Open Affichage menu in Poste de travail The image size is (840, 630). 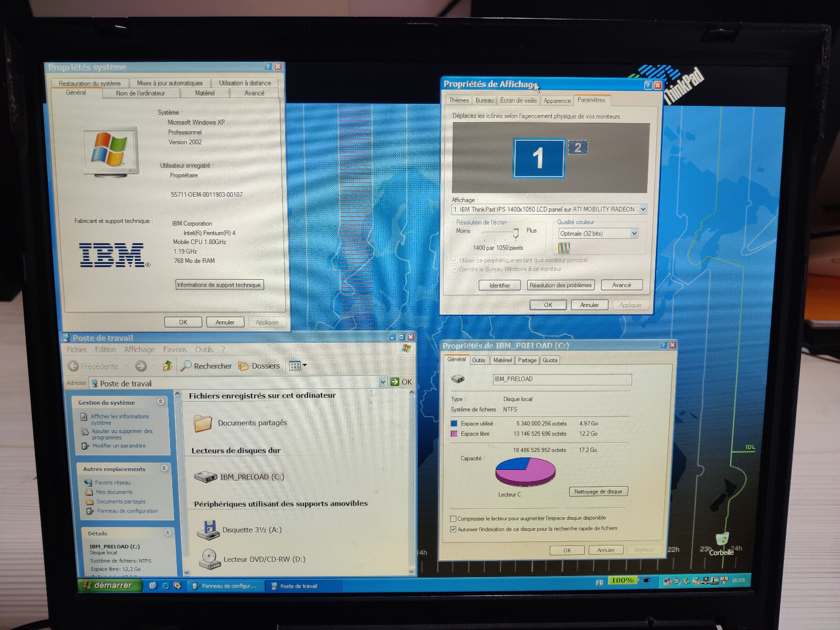[139, 350]
